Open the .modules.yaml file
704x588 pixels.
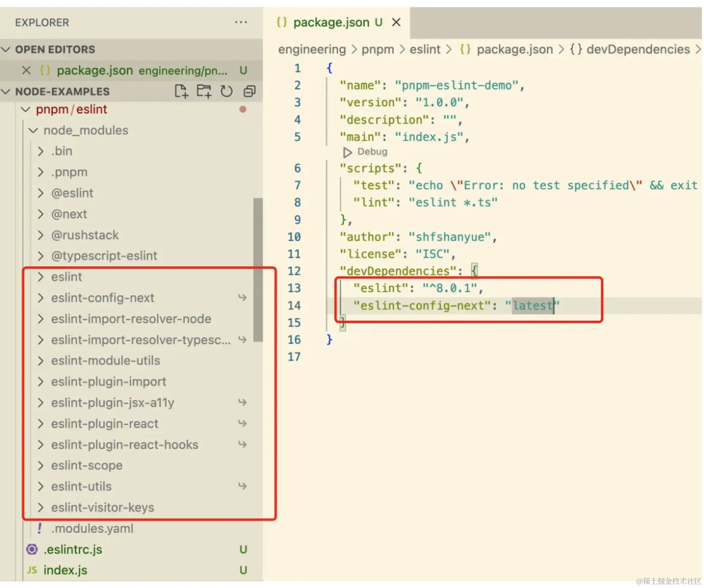tap(92, 528)
